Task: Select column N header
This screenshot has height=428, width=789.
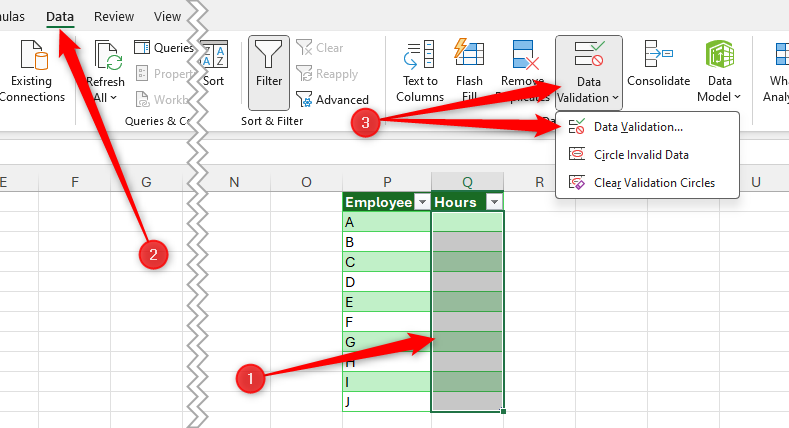Action: tap(234, 182)
